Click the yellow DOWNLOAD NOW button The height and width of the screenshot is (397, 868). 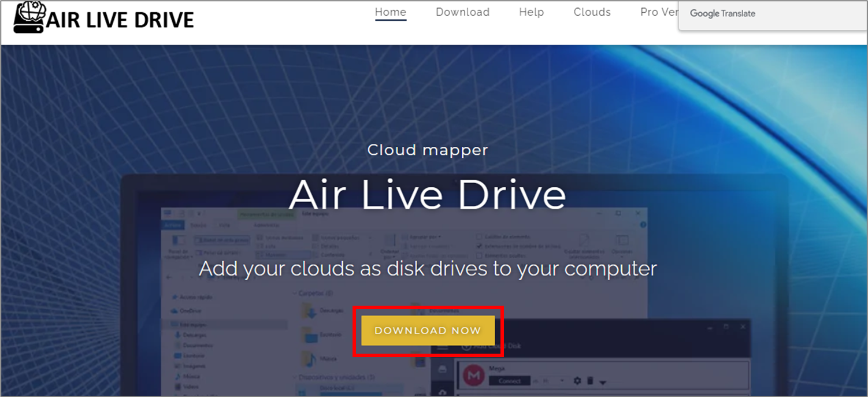pyautogui.click(x=428, y=331)
